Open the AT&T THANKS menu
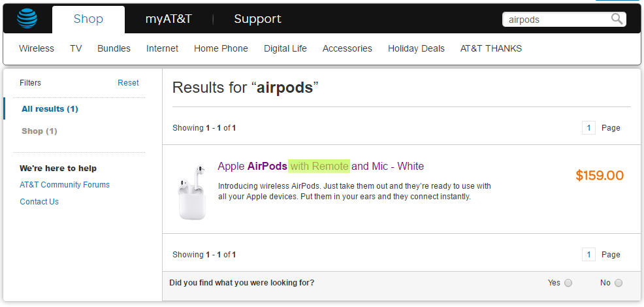Screen dimensions: 644x307 [x=491, y=48]
